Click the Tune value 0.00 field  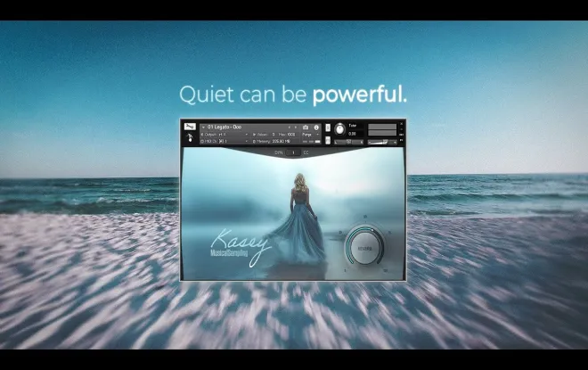[352, 134]
